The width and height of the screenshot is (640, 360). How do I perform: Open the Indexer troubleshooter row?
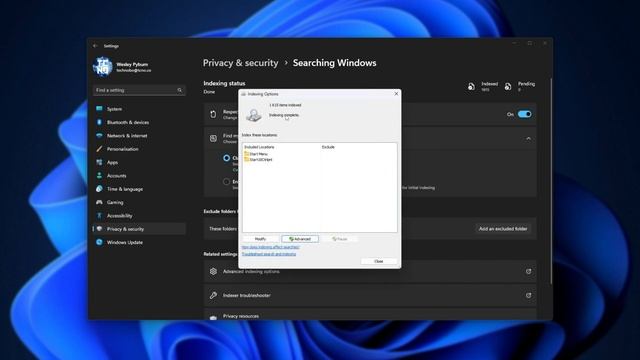(x=370, y=295)
